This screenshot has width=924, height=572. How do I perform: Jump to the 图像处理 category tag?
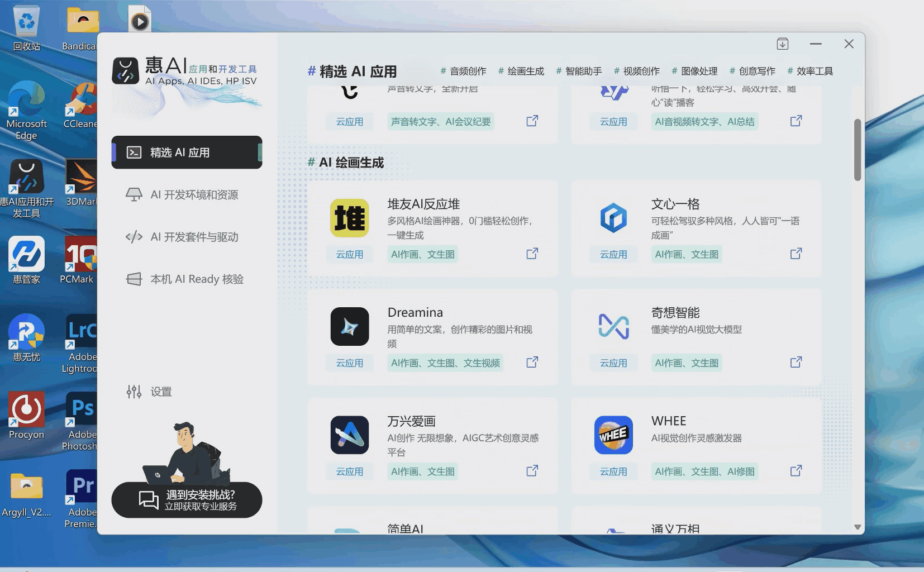(x=694, y=71)
